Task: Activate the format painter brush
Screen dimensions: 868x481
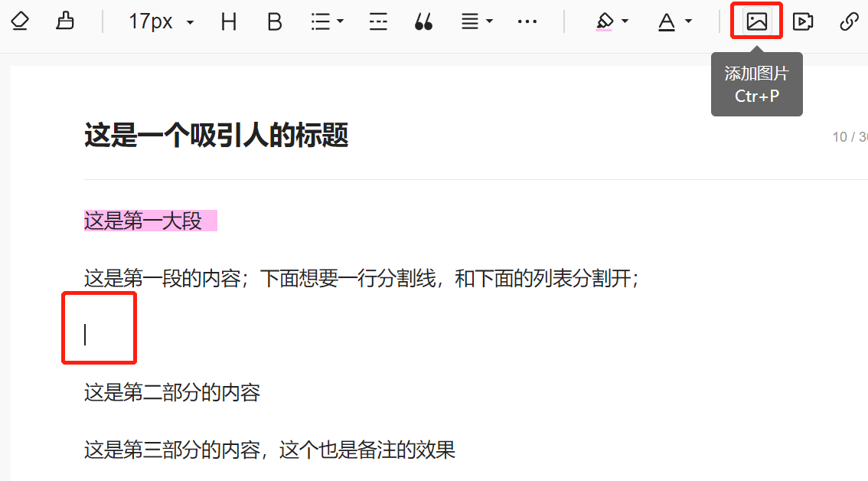Action: 65,21
